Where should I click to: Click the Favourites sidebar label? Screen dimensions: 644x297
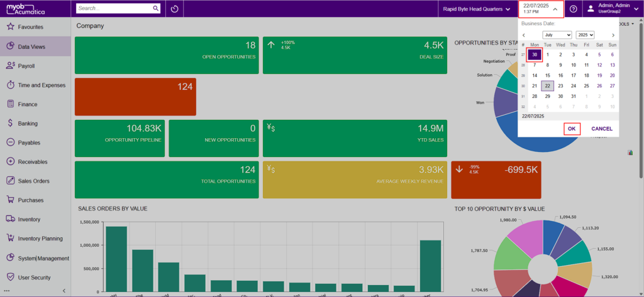tap(30, 27)
